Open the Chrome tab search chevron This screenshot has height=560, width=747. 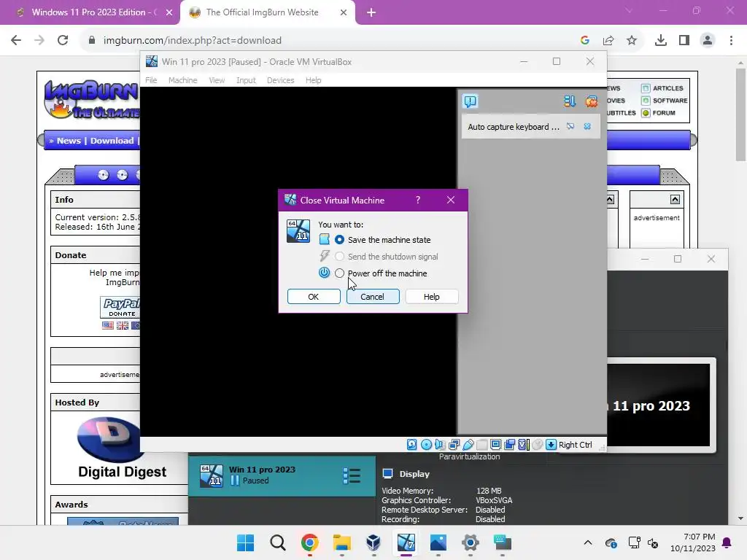(628, 10)
